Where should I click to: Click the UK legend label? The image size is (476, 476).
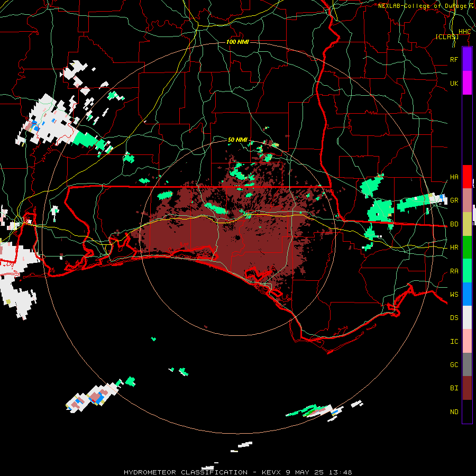[454, 83]
